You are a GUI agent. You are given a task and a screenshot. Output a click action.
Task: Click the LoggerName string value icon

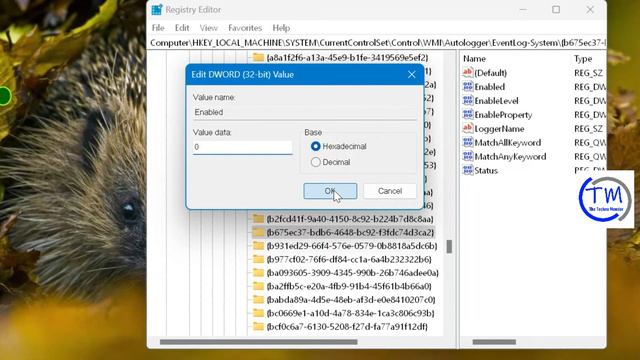(467, 129)
